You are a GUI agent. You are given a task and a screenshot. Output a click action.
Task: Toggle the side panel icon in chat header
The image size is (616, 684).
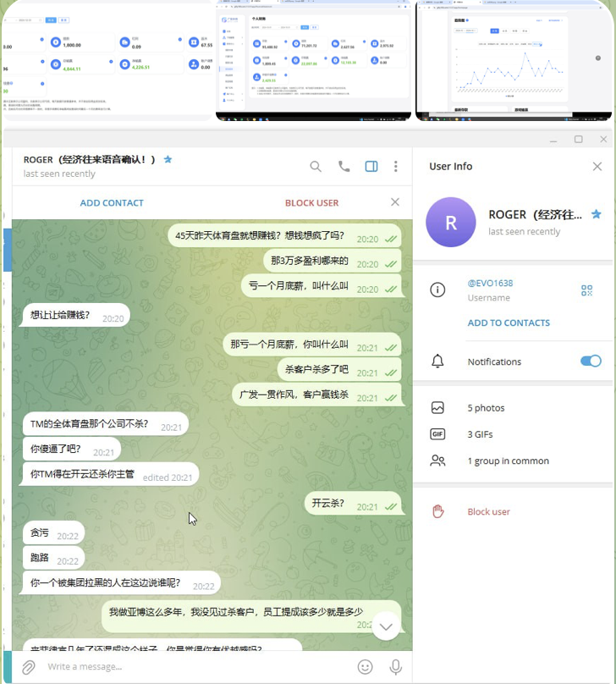[x=371, y=166]
